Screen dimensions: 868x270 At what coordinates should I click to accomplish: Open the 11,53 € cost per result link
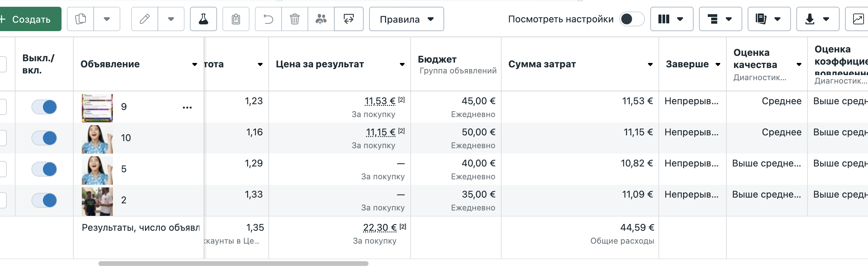coord(380,101)
